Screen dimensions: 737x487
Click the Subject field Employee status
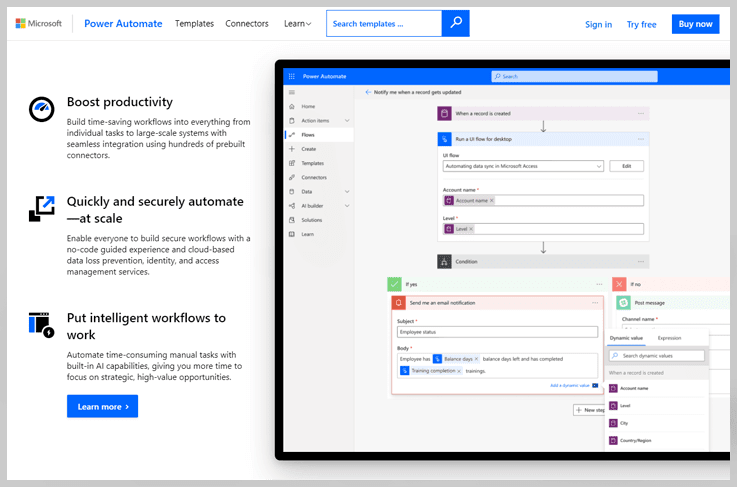(497, 332)
